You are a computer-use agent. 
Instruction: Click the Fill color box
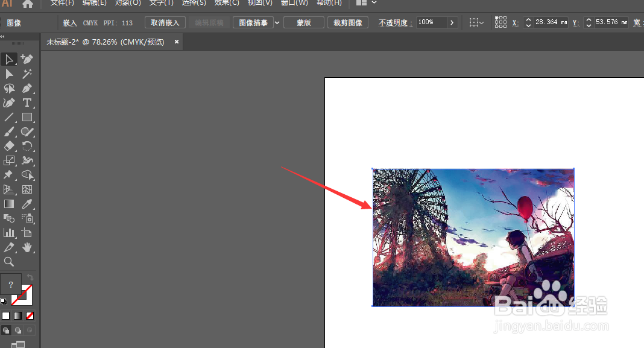point(11,284)
